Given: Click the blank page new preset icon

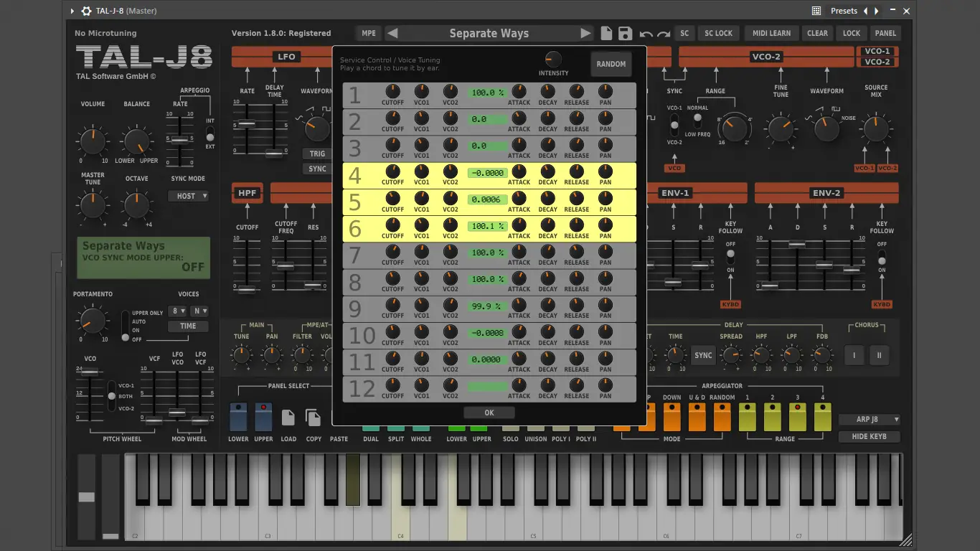Looking at the screenshot, I should click(x=606, y=33).
